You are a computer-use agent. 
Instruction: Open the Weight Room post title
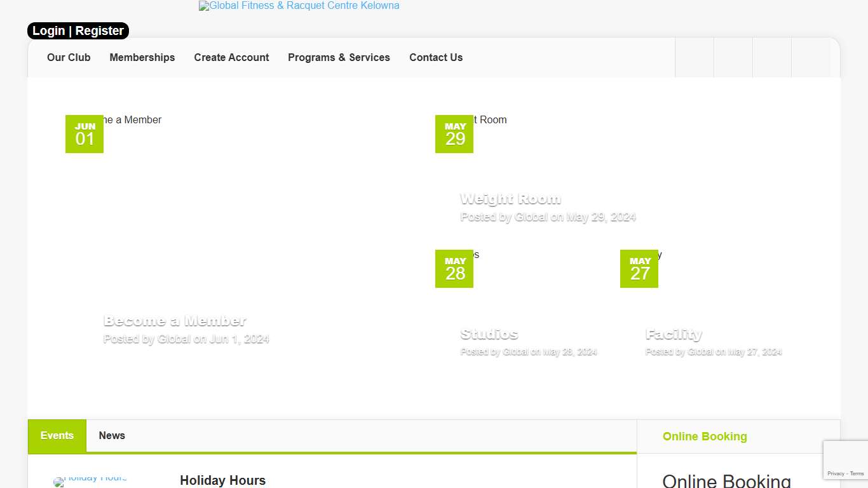[510, 199]
